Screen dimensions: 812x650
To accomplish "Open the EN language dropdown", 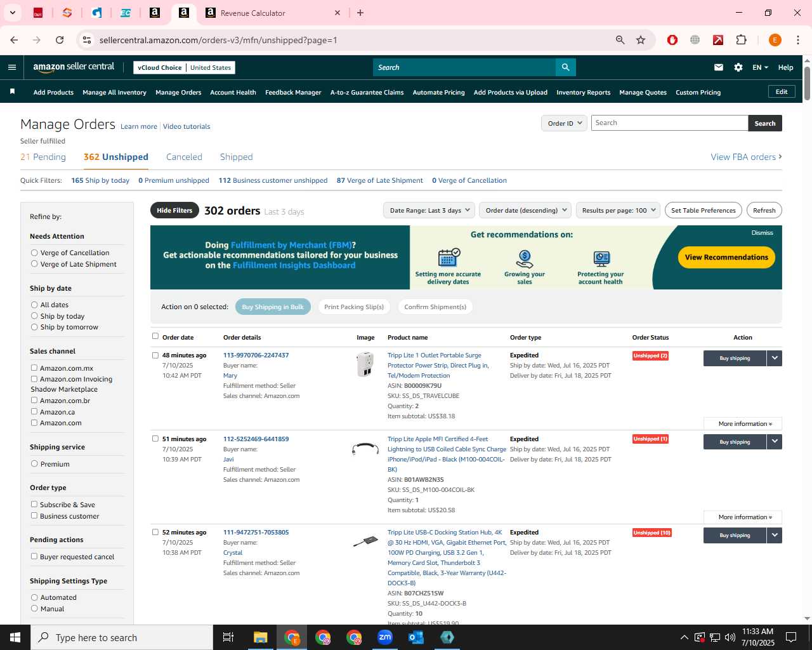I will click(760, 67).
